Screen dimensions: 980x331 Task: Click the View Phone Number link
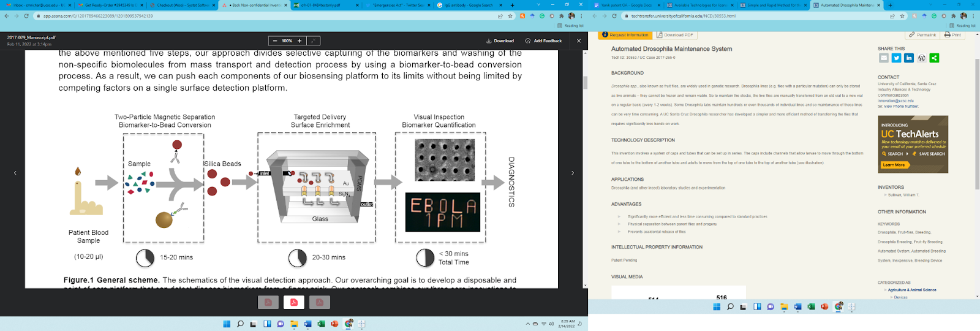click(x=901, y=106)
